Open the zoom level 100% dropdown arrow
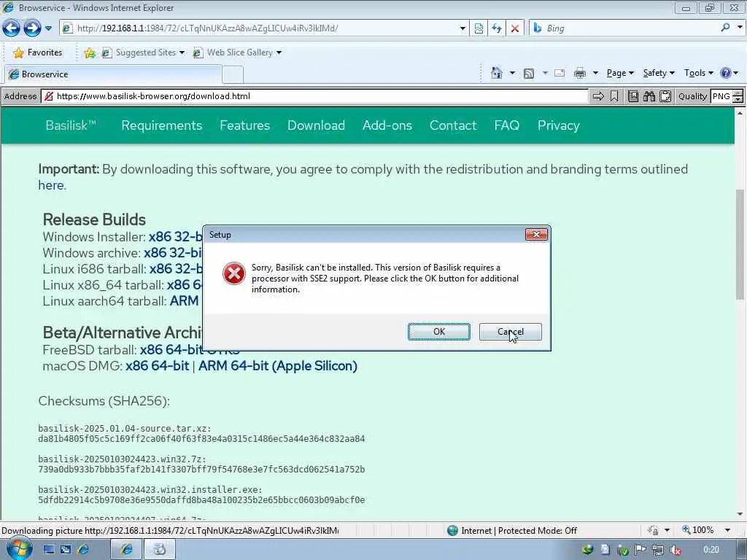Viewport: 747px width, 560px height. tap(727, 530)
